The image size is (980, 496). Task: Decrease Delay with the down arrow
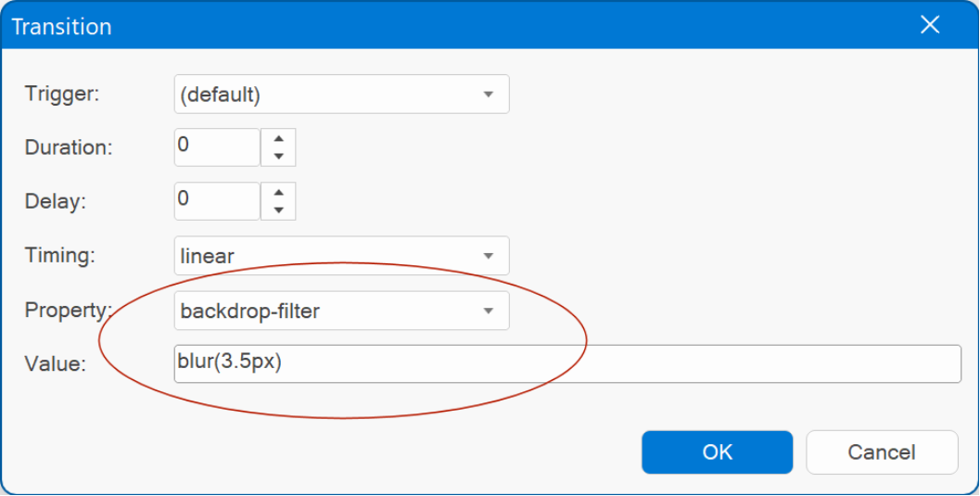(x=279, y=210)
